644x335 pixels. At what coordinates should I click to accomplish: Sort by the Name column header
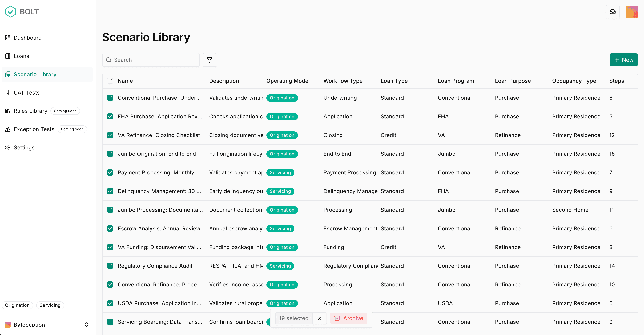125,81
